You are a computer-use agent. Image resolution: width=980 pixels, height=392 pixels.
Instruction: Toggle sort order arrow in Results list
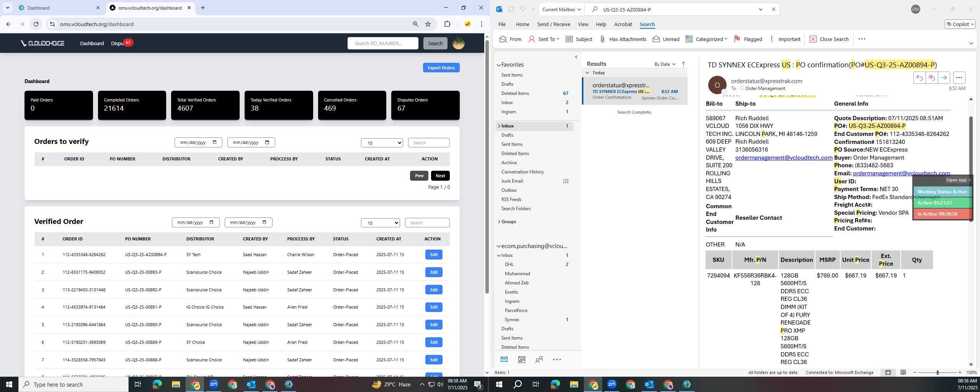(x=683, y=64)
